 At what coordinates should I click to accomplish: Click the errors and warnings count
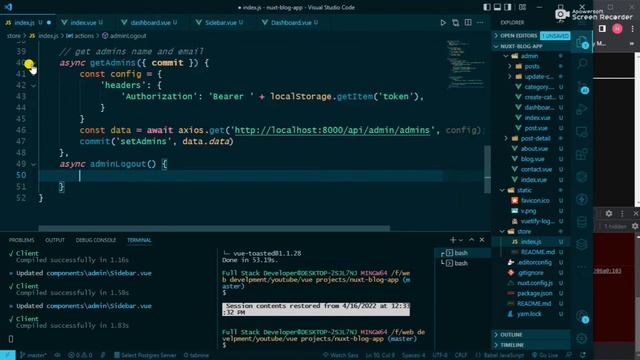click(x=80, y=355)
